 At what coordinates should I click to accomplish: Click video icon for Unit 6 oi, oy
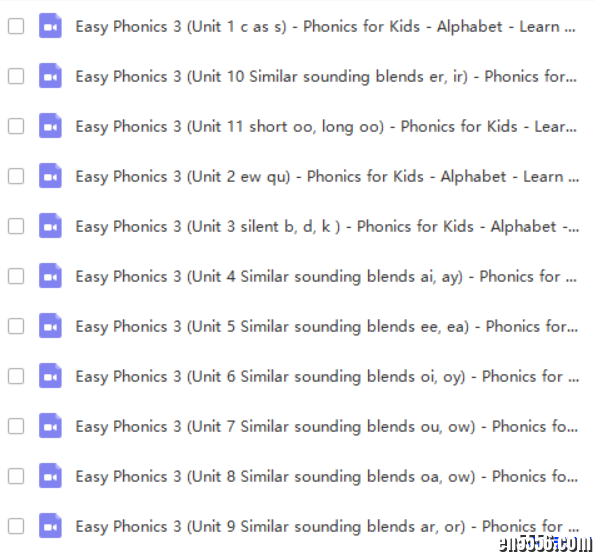pos(50,376)
